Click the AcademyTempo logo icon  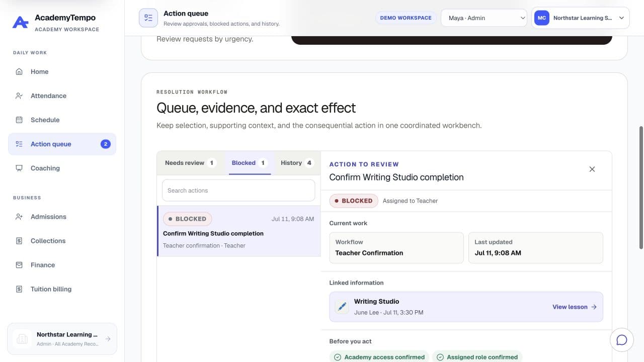[x=20, y=22]
